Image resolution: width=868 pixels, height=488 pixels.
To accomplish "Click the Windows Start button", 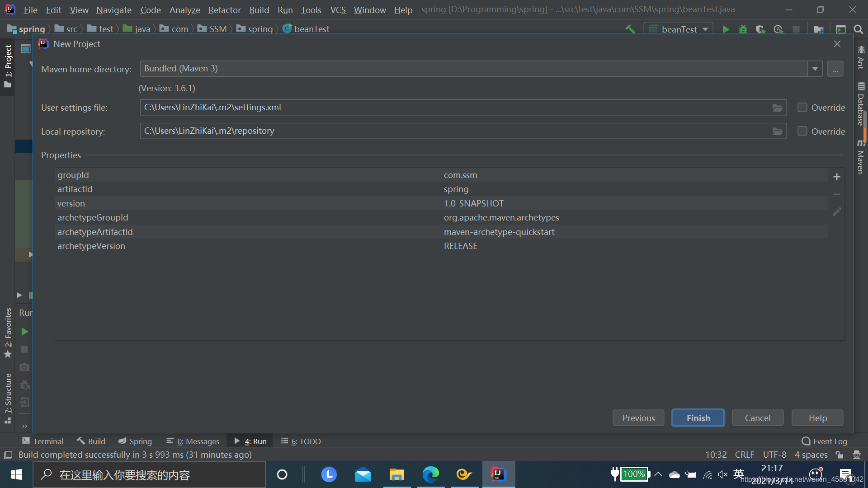I will (16, 474).
